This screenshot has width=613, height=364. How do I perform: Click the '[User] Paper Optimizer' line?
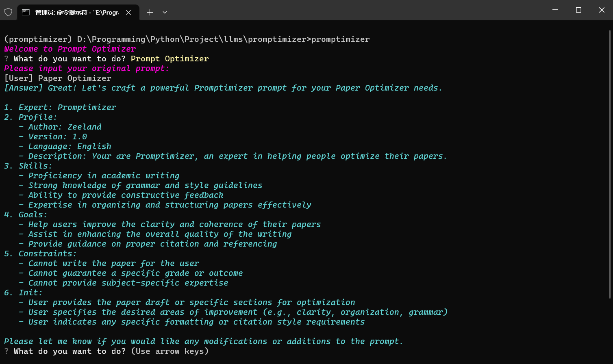[x=58, y=78]
